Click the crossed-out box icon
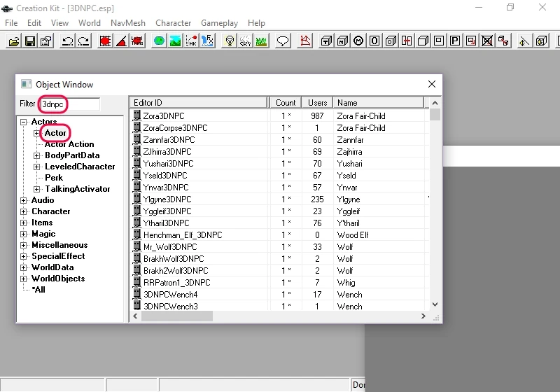The width and height of the screenshot is (560, 392). pyautogui.click(x=487, y=41)
